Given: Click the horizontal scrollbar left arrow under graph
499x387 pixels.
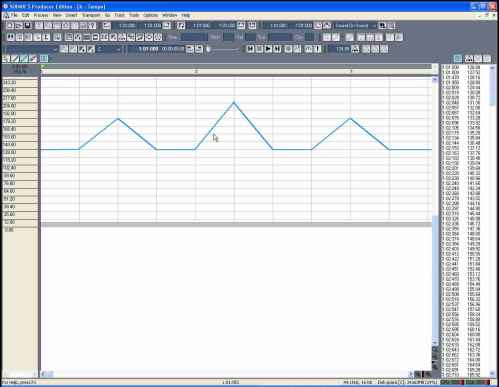Looking at the screenshot, I should click(43, 374).
